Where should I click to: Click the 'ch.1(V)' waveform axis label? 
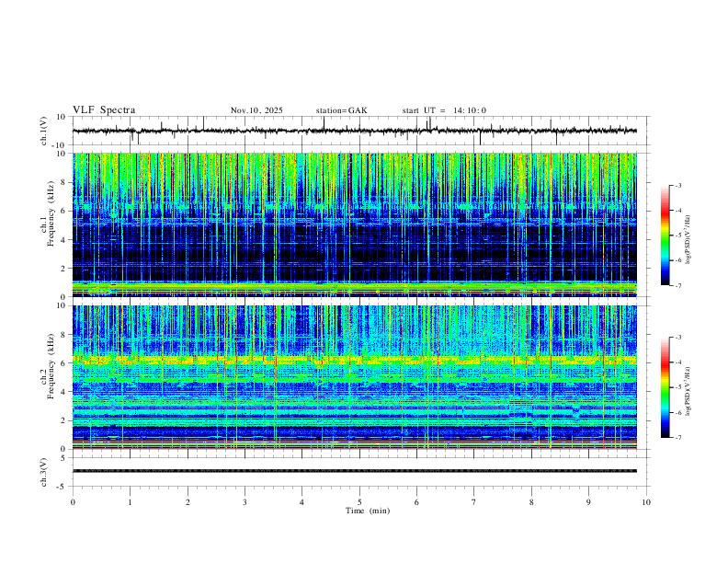pyautogui.click(x=44, y=131)
